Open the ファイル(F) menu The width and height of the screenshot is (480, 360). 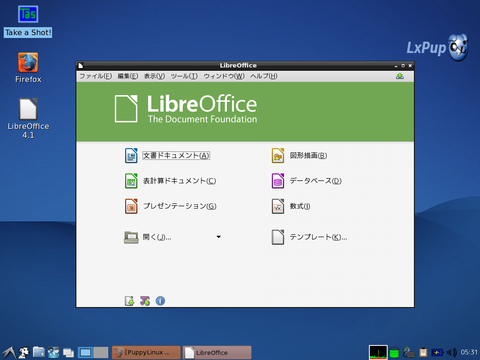tap(95, 76)
